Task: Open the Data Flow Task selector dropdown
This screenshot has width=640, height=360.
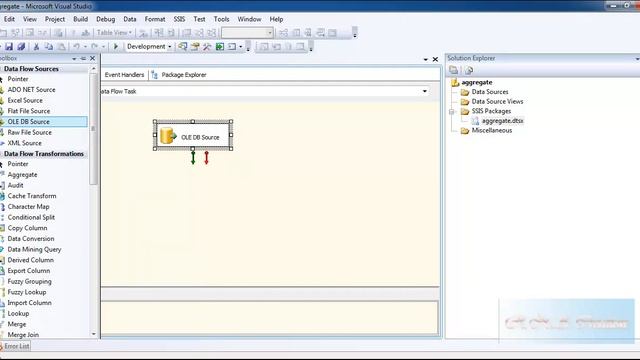Action: pos(425,91)
